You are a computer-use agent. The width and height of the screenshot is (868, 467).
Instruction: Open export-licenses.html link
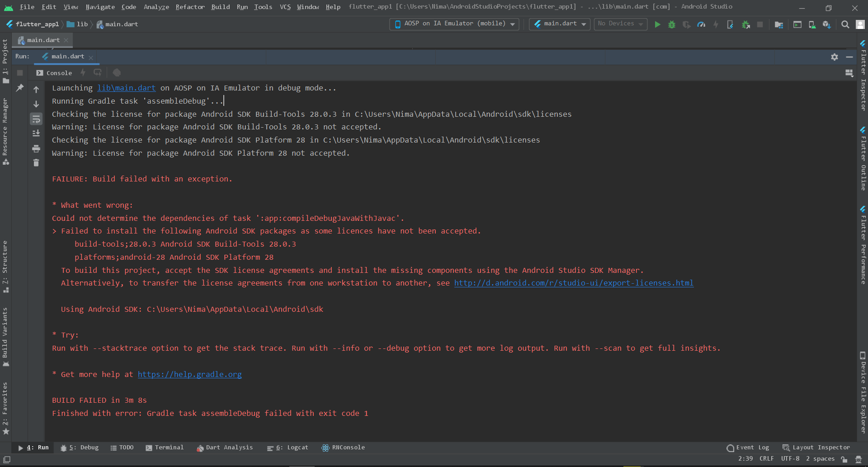[574, 283]
